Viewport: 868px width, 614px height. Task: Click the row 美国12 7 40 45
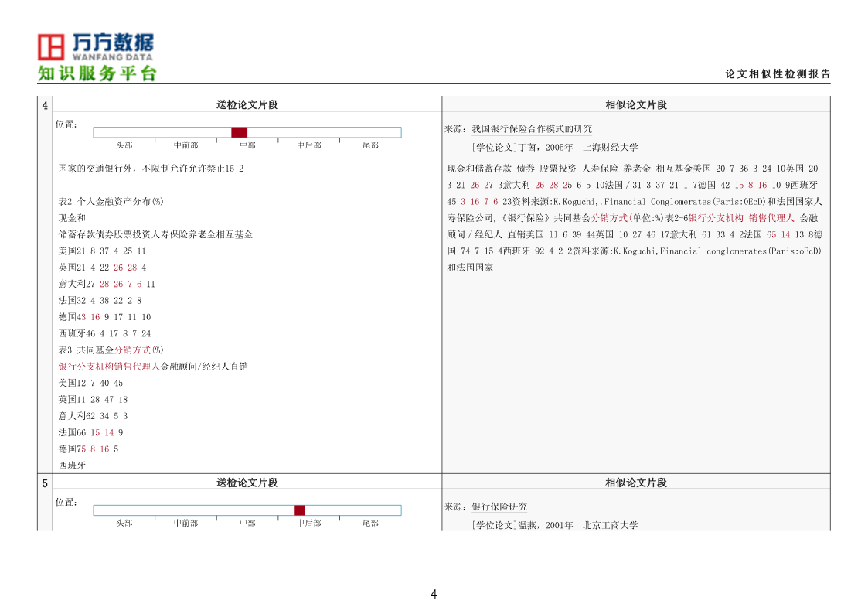click(x=90, y=383)
